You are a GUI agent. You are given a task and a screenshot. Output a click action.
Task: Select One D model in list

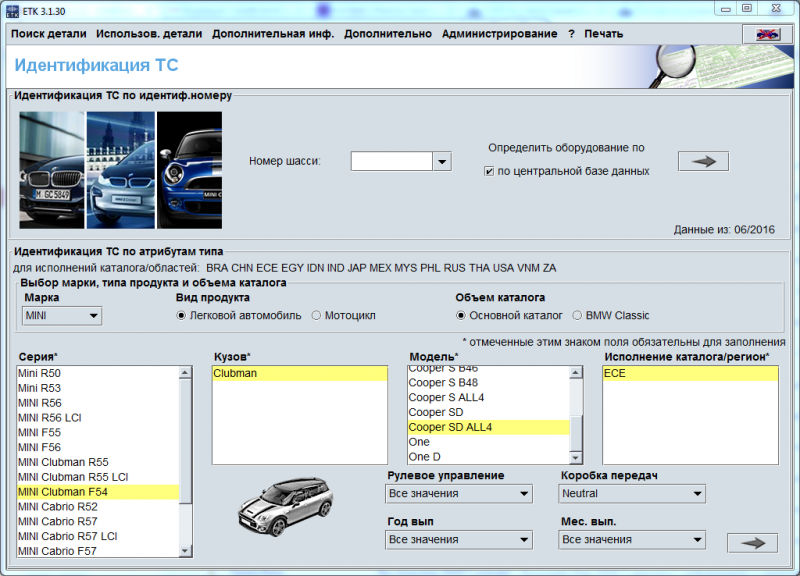point(488,457)
